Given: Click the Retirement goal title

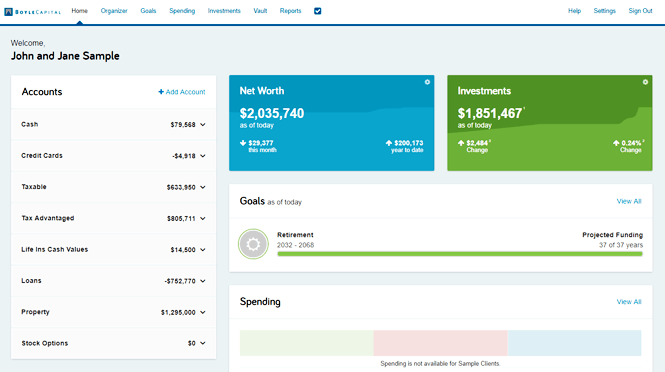Looking at the screenshot, I should 295,235.
